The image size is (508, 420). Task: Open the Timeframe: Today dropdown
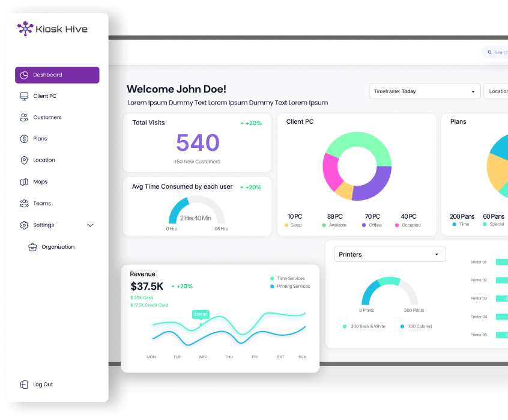pyautogui.click(x=425, y=91)
